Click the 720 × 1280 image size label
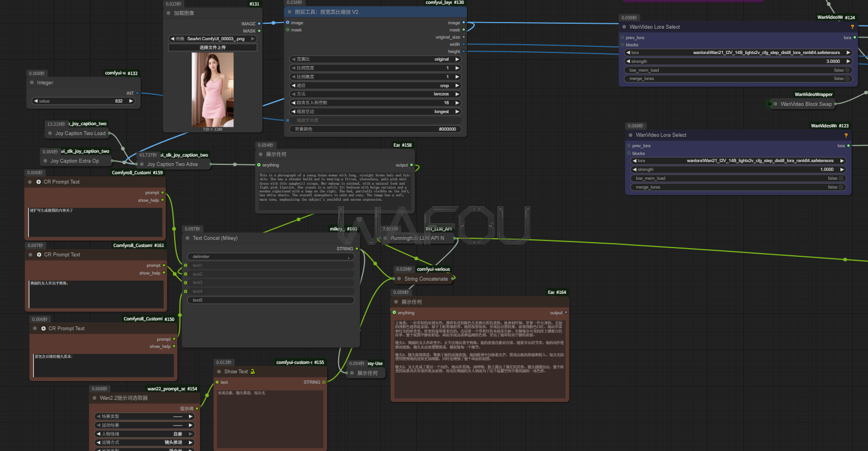868x451 pixels. coord(213,130)
